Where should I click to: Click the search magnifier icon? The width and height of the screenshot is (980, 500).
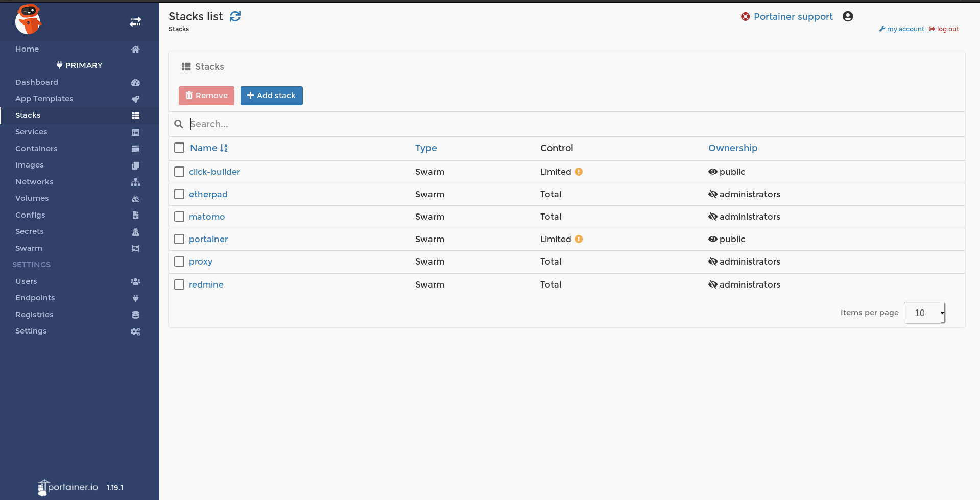[x=179, y=124]
